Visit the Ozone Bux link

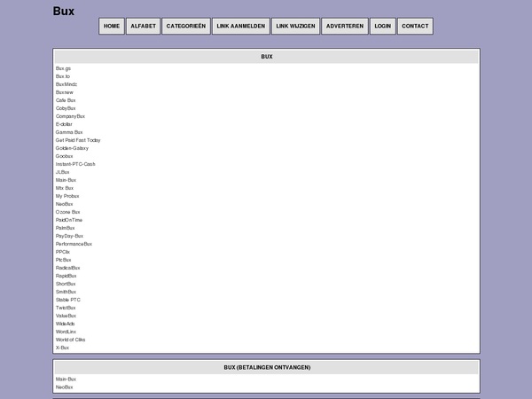coord(68,212)
